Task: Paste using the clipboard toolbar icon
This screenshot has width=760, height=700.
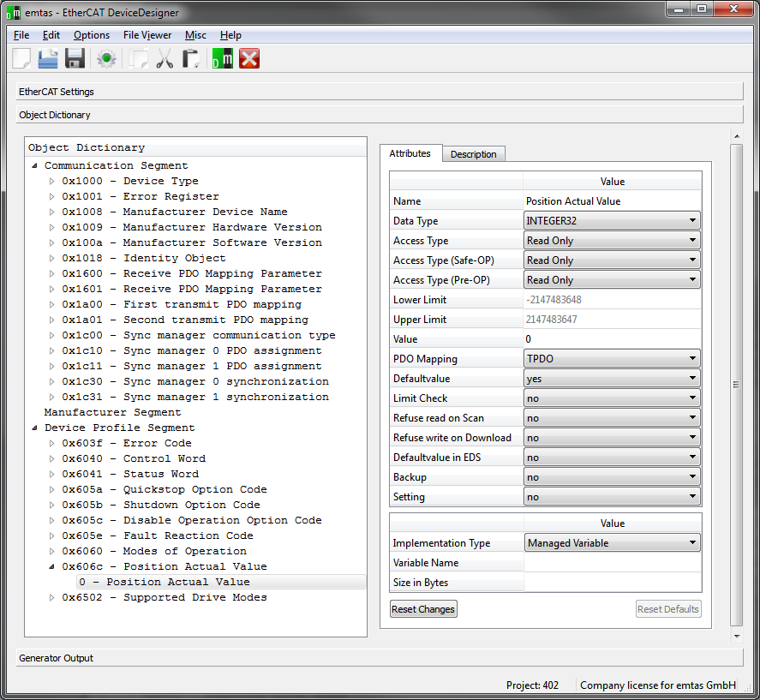Action: coord(192,58)
